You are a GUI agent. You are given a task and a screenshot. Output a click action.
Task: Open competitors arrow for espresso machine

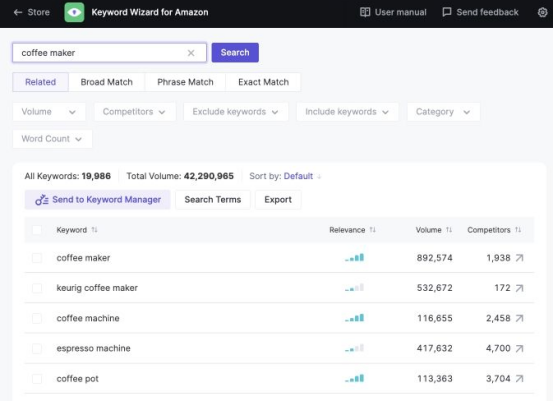[519, 349]
